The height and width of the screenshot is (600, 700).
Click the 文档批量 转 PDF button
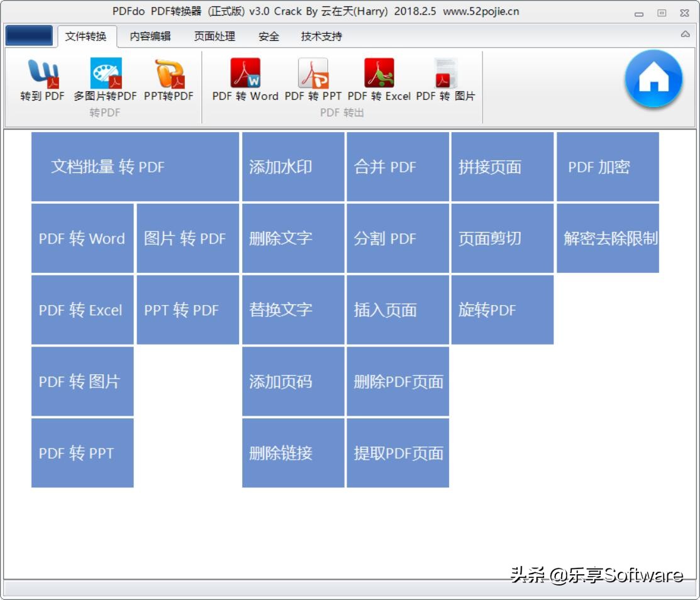point(135,166)
